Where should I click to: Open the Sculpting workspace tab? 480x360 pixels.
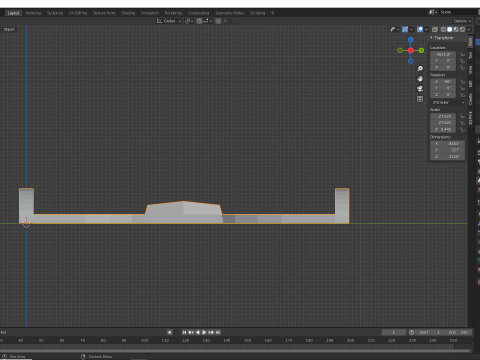pos(55,13)
